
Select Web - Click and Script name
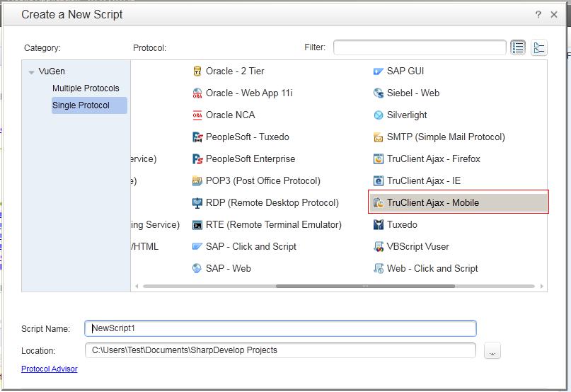point(432,268)
